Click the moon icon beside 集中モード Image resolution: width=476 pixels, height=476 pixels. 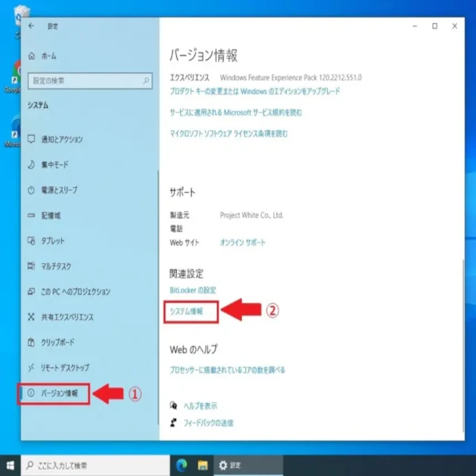[31, 165]
